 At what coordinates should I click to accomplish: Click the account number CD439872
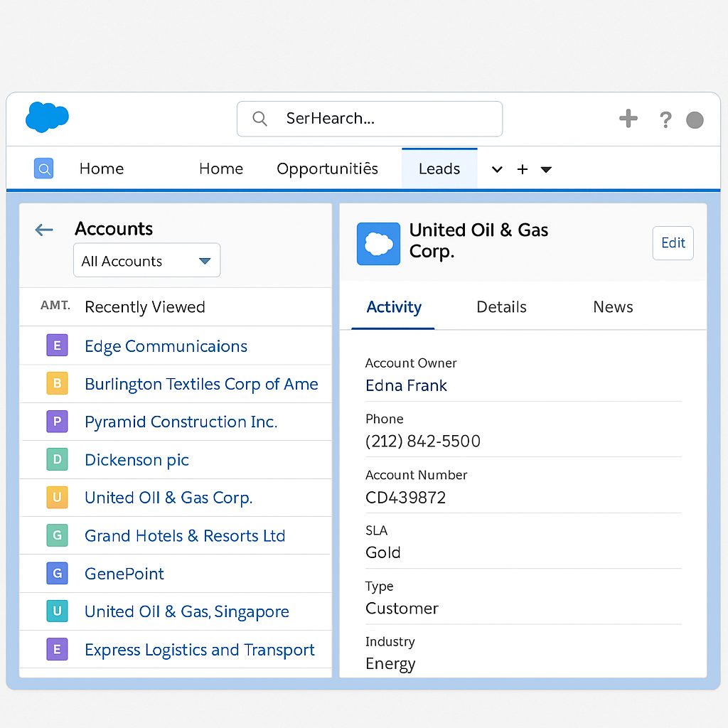(405, 497)
